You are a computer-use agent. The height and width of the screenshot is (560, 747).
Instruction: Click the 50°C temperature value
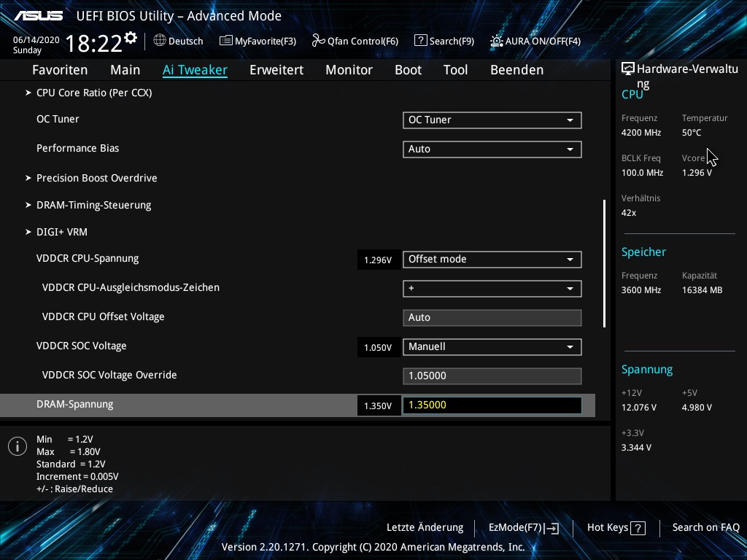click(x=692, y=133)
